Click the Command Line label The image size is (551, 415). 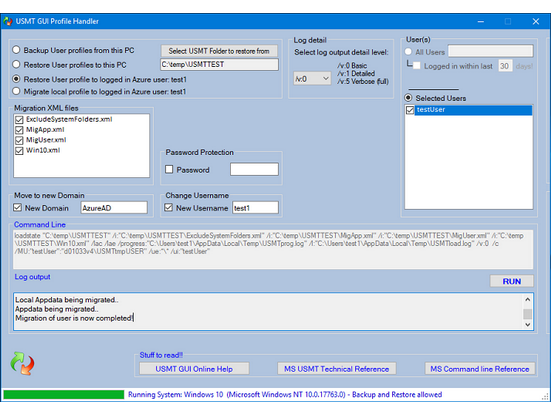coord(40,225)
